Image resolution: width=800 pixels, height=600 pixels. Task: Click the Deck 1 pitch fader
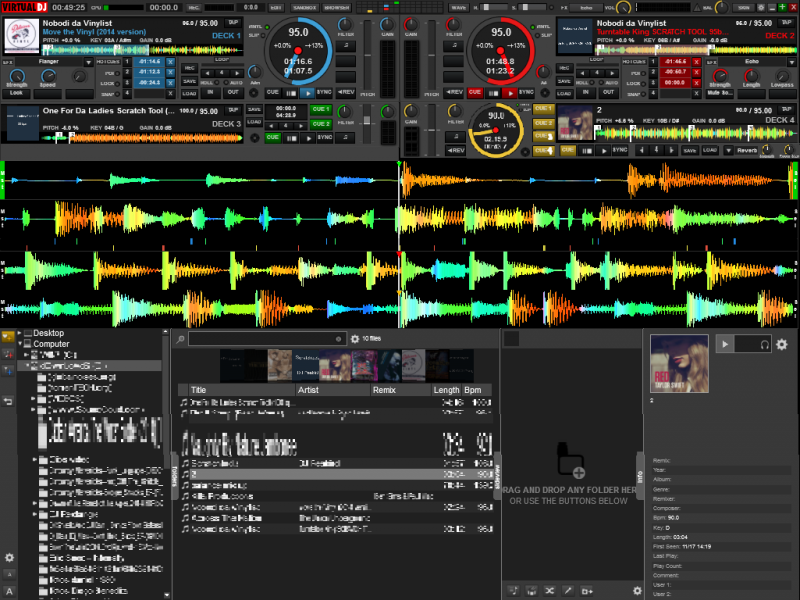(367, 56)
